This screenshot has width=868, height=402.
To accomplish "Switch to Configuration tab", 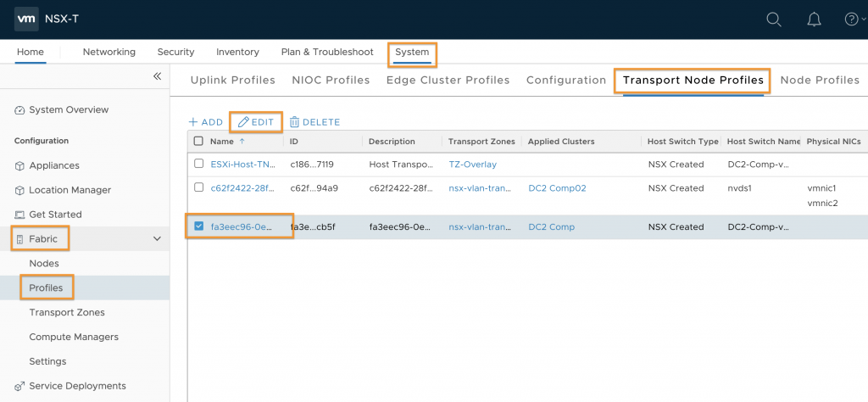I will [566, 81].
